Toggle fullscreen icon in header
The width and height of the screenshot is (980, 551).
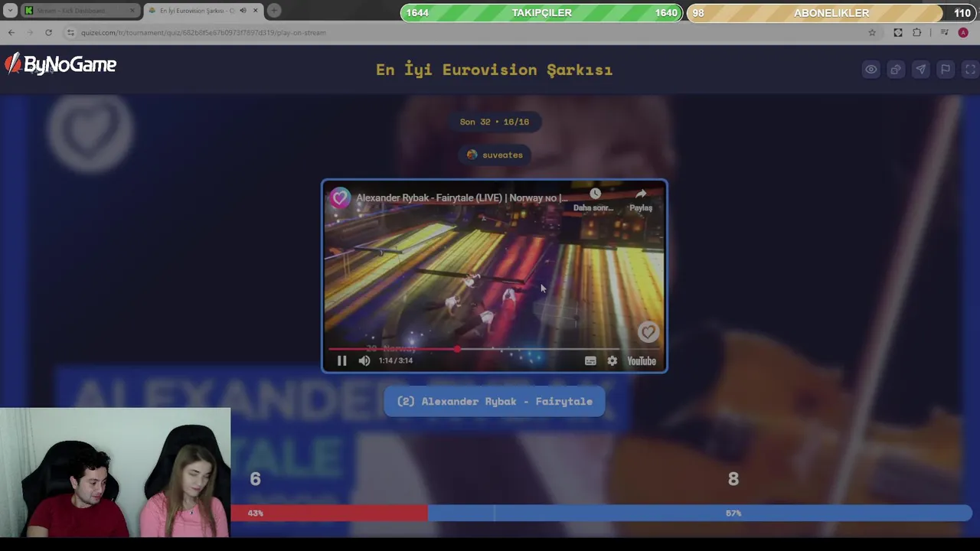pyautogui.click(x=970, y=70)
